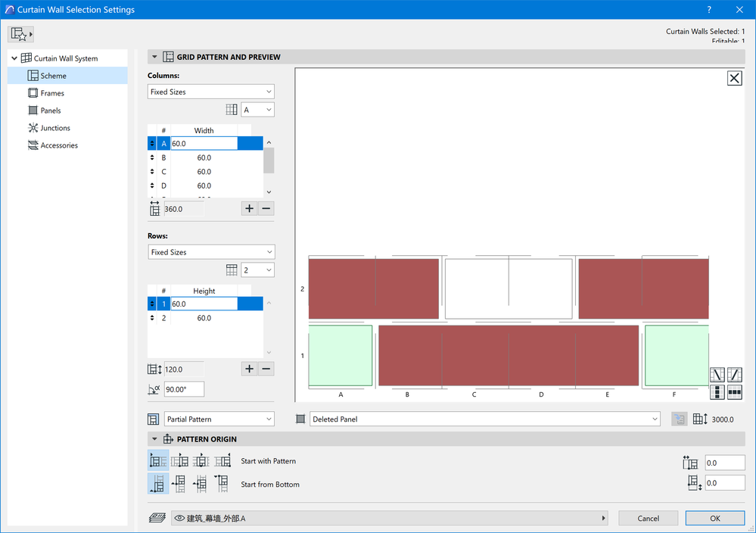Select the highlighted Start from Bottom origin option
Image resolution: width=756 pixels, height=533 pixels.
(x=158, y=483)
